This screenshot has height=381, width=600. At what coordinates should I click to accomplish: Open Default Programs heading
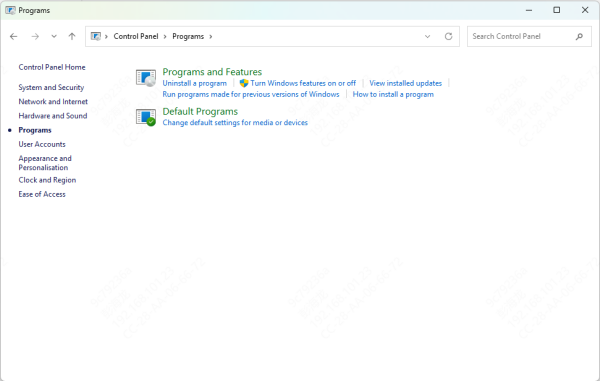pyautogui.click(x=200, y=112)
